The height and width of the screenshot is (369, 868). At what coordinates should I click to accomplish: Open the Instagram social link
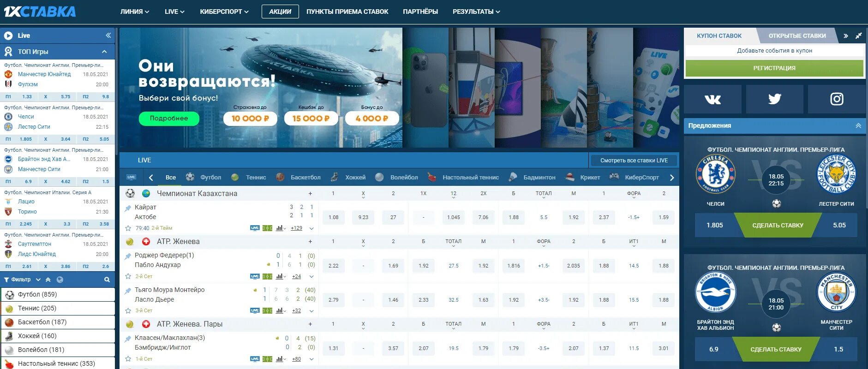pos(837,99)
